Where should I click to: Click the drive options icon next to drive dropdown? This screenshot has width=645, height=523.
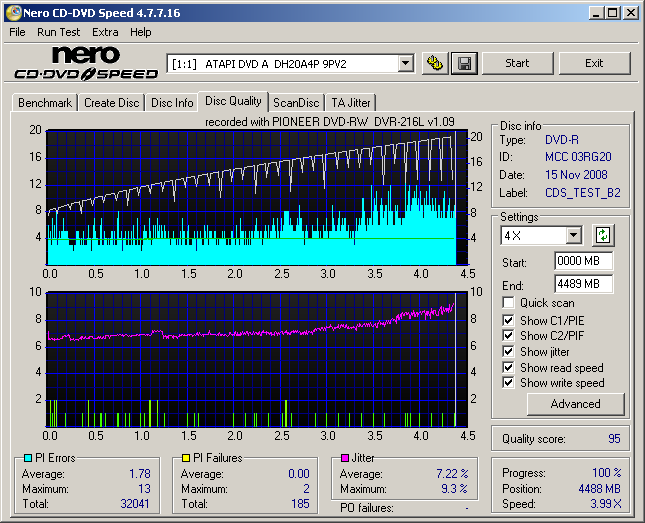[x=435, y=63]
